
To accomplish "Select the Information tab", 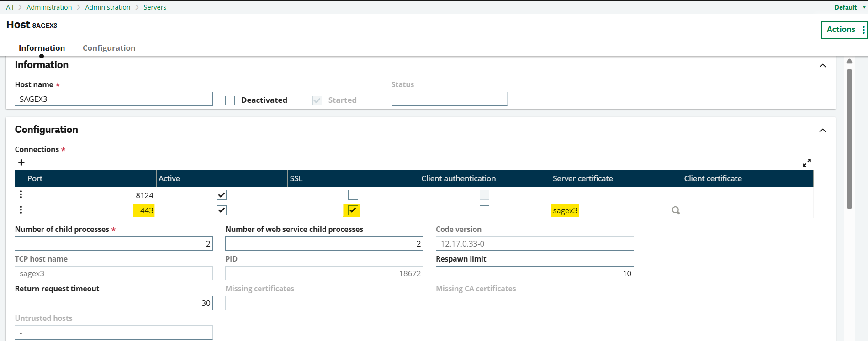I will tap(42, 48).
